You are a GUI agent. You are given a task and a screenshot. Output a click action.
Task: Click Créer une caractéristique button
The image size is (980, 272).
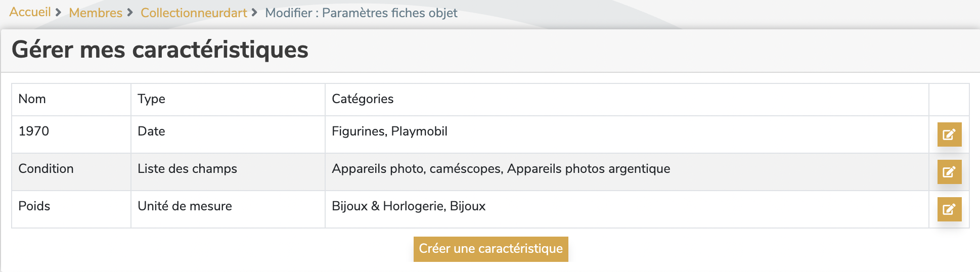pos(491,249)
